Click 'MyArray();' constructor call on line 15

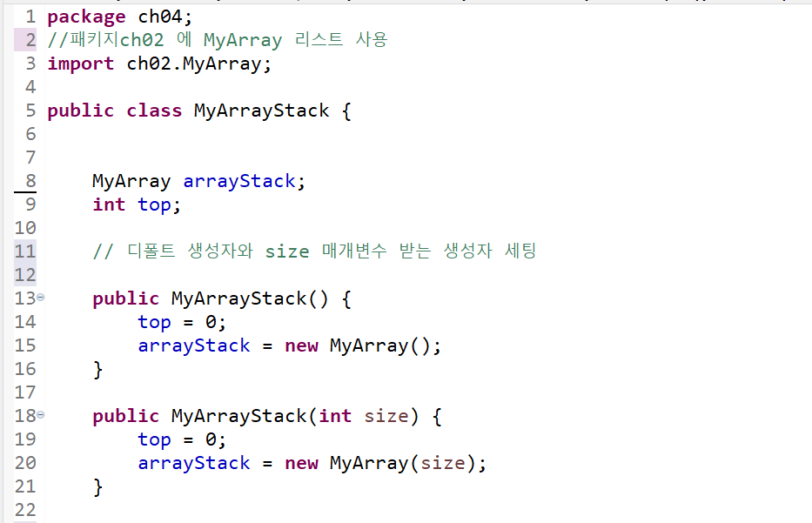[x=386, y=346]
